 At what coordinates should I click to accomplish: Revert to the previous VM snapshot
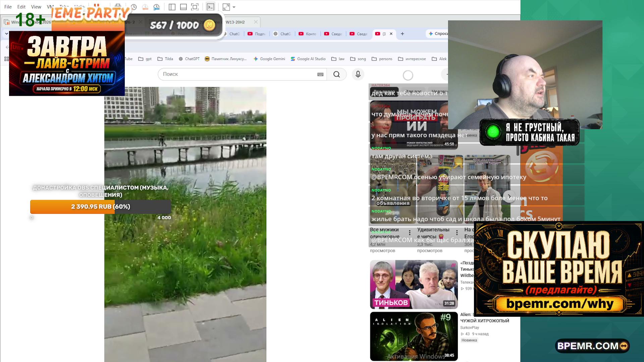click(145, 7)
